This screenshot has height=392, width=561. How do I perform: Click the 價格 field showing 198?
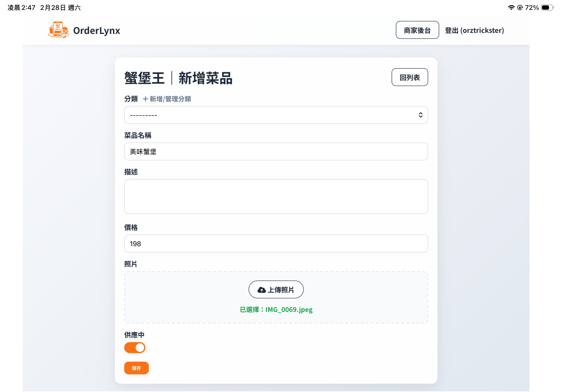(276, 244)
